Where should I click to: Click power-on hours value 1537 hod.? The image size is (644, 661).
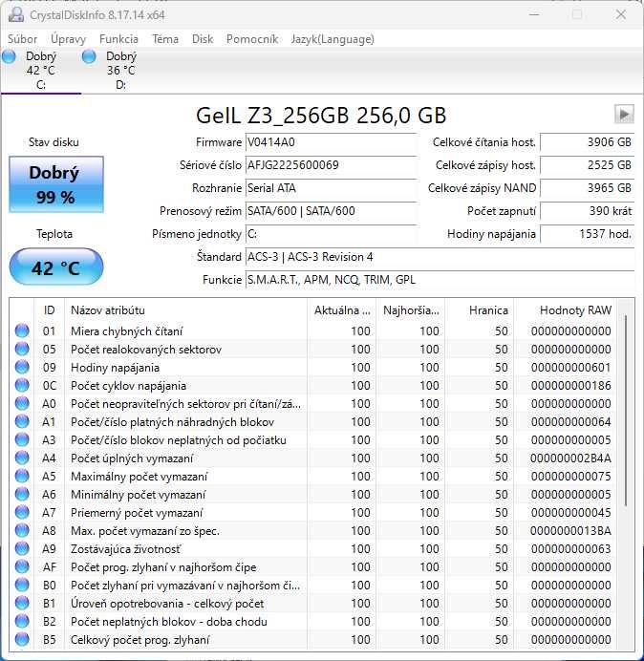click(587, 234)
